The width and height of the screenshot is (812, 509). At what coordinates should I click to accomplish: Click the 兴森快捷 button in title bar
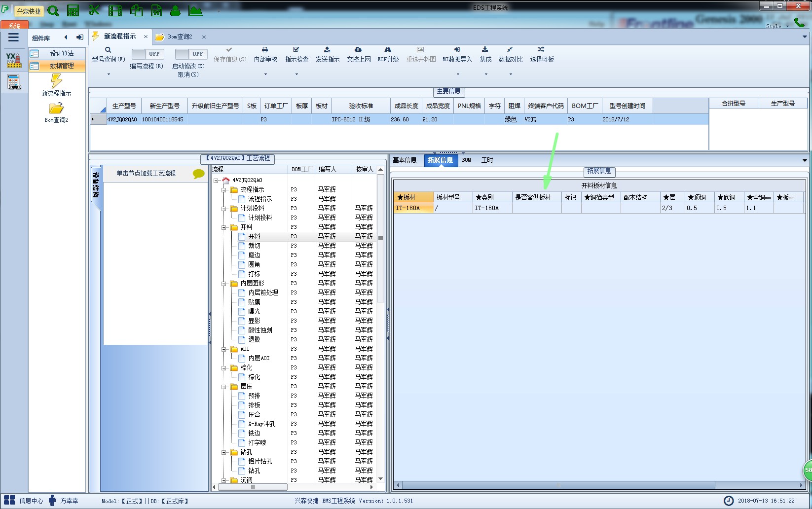29,10
